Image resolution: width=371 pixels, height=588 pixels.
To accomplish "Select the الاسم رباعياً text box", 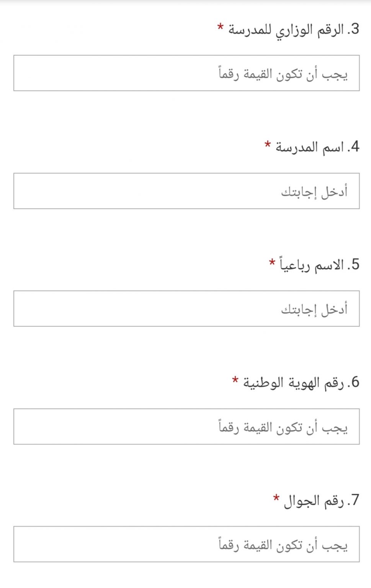I will click(x=186, y=309).
